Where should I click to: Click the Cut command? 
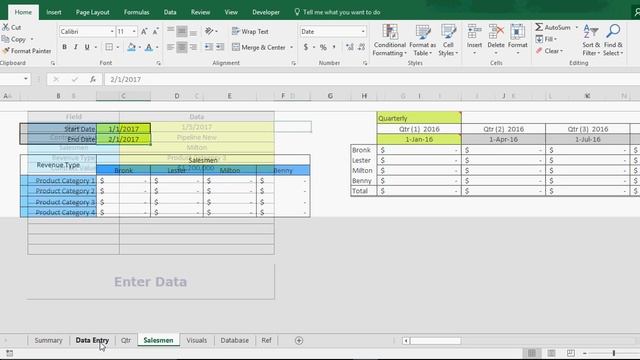coord(11,27)
